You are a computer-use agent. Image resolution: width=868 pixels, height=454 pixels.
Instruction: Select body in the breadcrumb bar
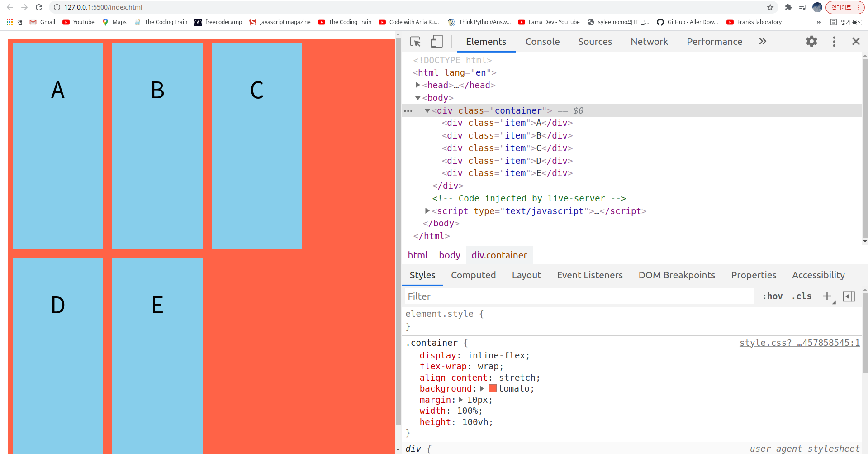pyautogui.click(x=449, y=255)
